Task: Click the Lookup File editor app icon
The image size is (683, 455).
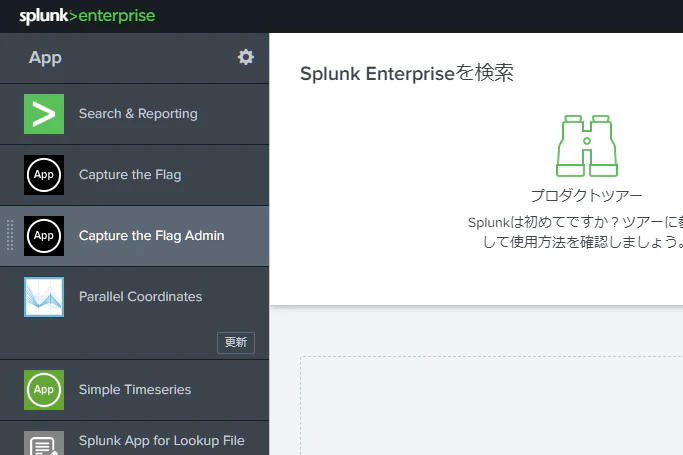Action: point(44,443)
